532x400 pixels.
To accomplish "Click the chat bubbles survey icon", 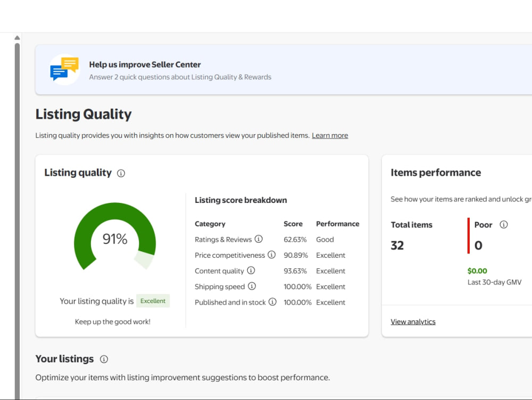I will pyautogui.click(x=64, y=69).
